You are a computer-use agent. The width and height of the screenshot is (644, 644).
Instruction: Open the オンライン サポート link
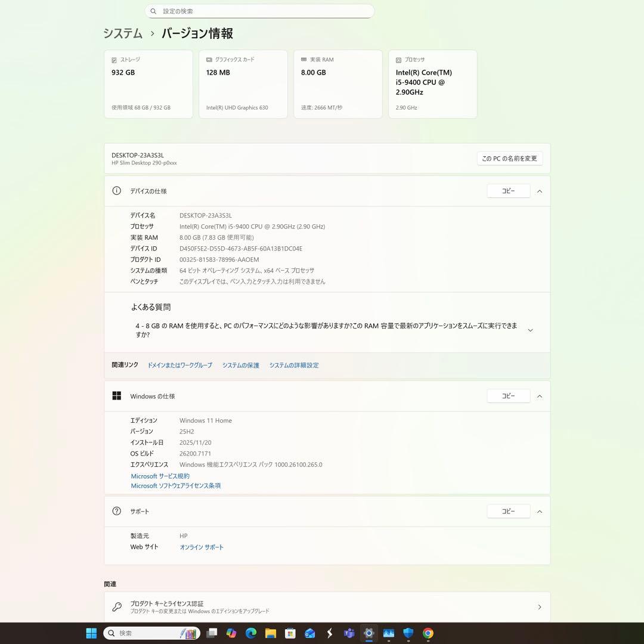coord(202,547)
